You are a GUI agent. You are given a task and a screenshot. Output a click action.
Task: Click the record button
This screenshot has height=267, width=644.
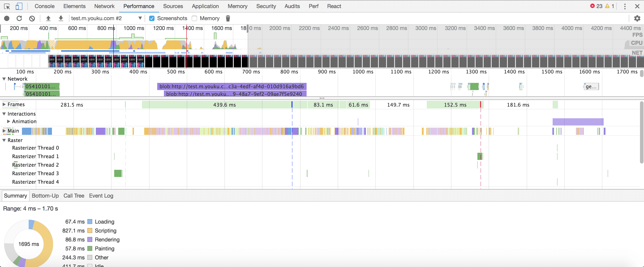point(7,18)
